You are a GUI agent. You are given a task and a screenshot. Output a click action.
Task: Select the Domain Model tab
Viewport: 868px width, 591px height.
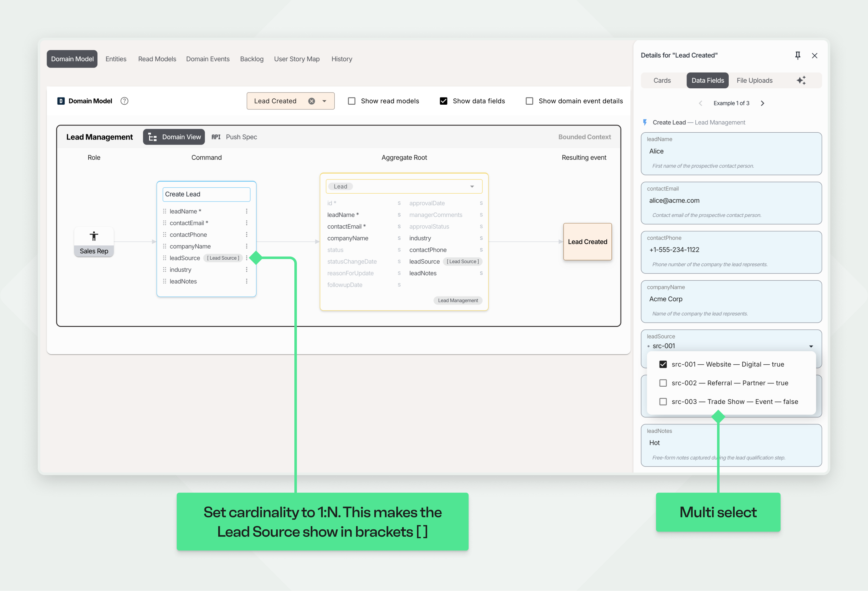point(72,59)
